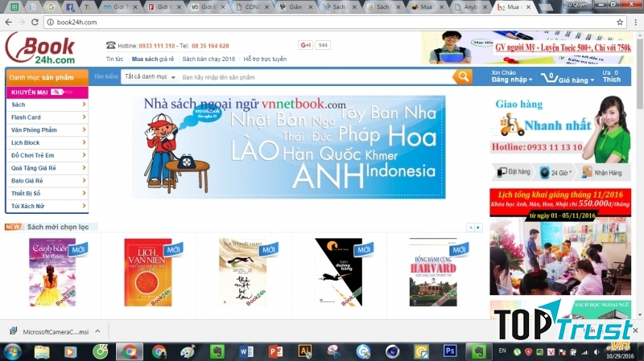Viewport: 644px width, 361px height.
Task: Click the Book24h.com logo
Action: click(x=40, y=48)
